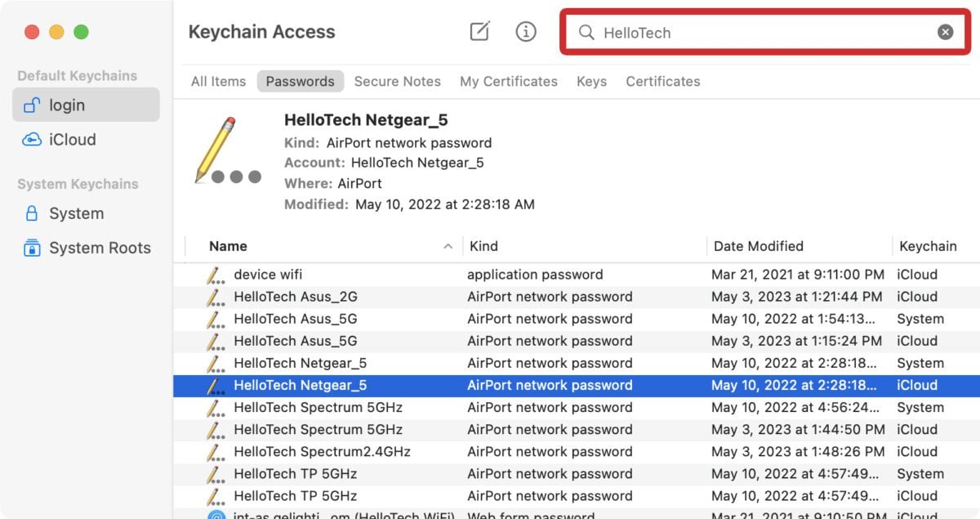Switch to the Secure Notes tab
Screen dimensions: 980x519
(x=397, y=82)
